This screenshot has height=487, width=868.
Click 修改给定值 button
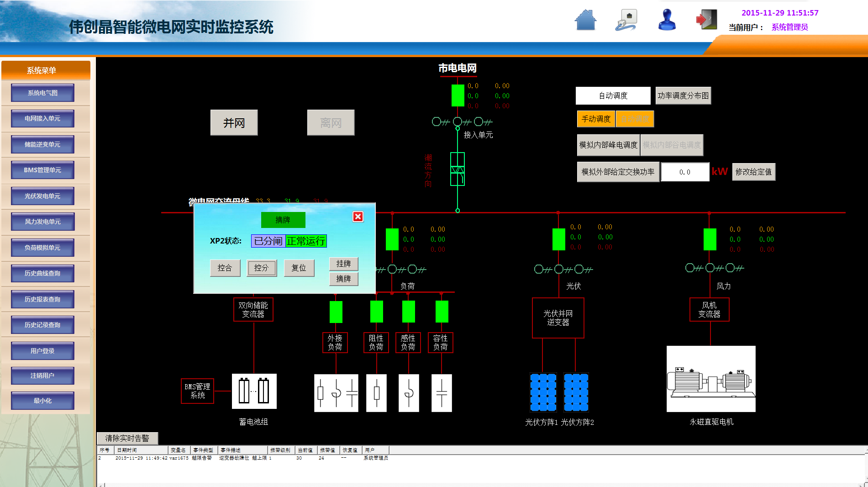pyautogui.click(x=753, y=172)
